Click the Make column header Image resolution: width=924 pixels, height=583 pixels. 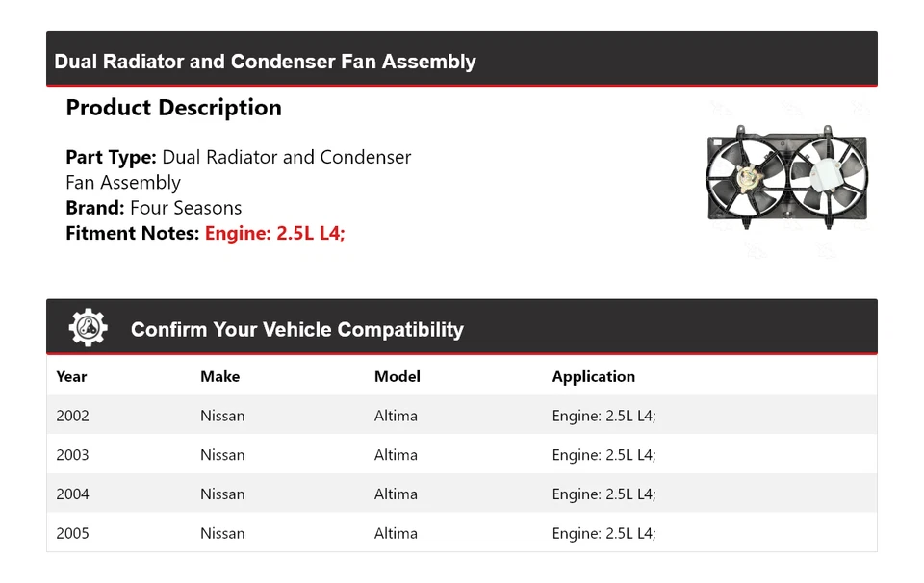pos(219,377)
